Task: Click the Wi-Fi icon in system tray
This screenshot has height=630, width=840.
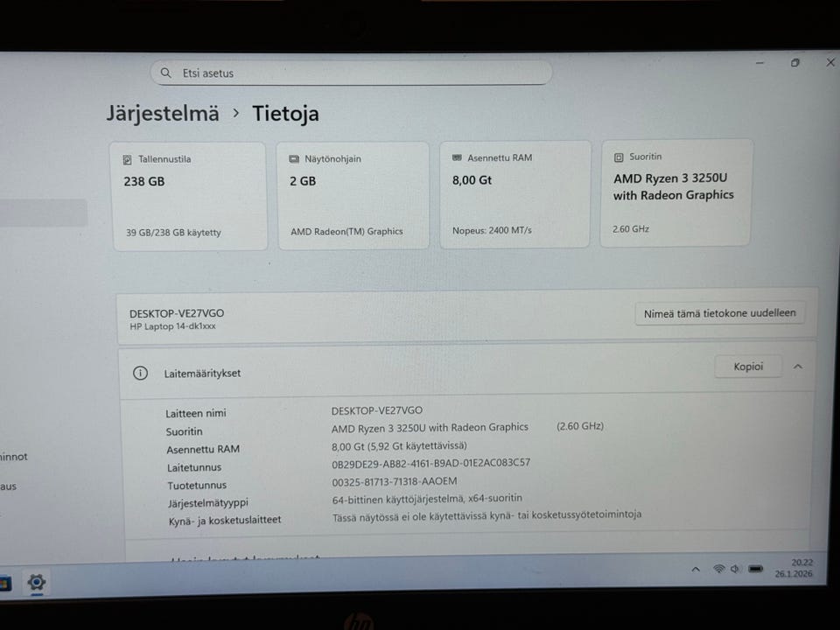Action: pyautogui.click(x=719, y=569)
